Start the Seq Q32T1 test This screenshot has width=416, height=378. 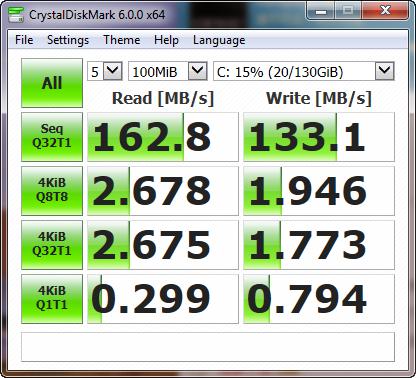pos(52,137)
